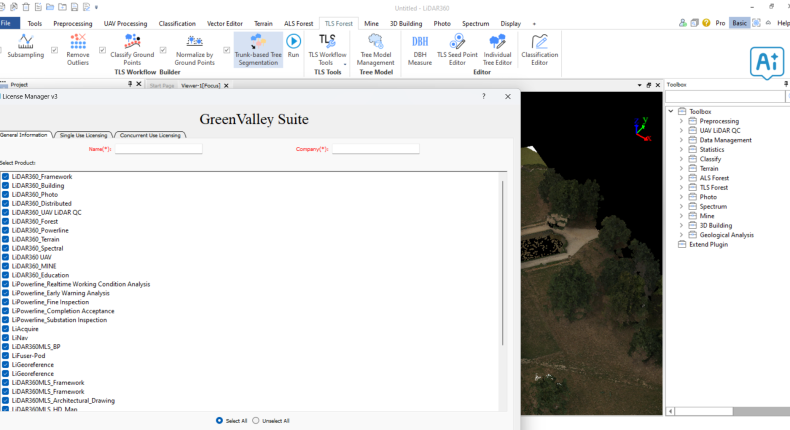The width and height of the screenshot is (790, 430).
Task: Click the Toolbox horizontal scrollbar
Action: click(704, 411)
